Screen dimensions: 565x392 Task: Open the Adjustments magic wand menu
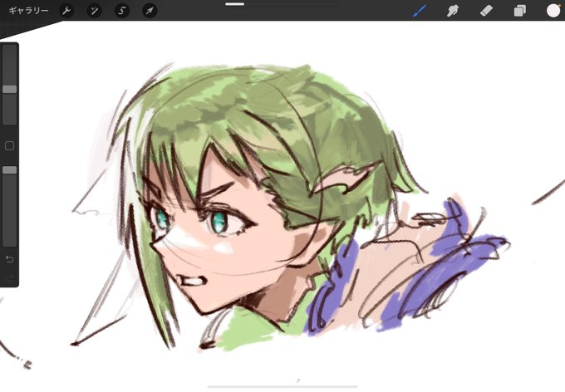coord(94,11)
